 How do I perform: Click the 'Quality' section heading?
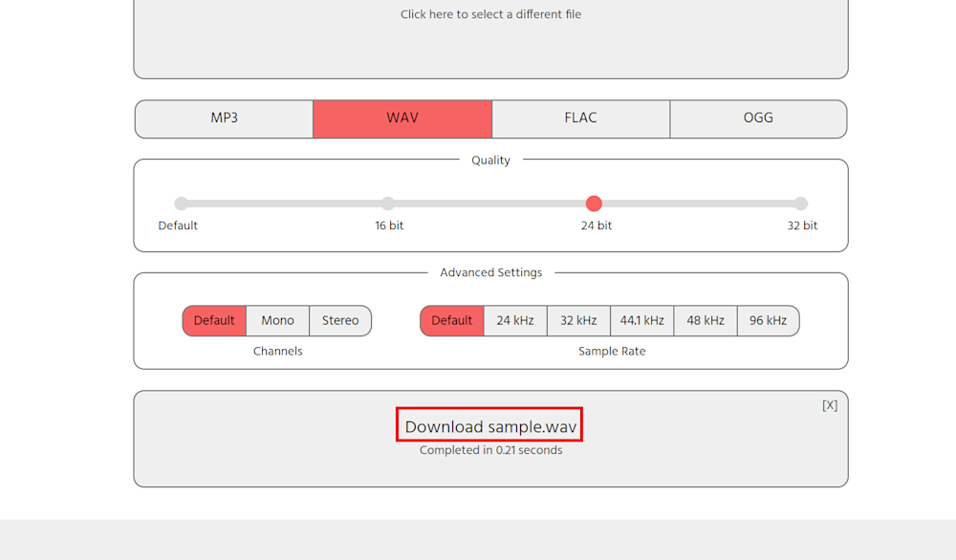click(490, 161)
